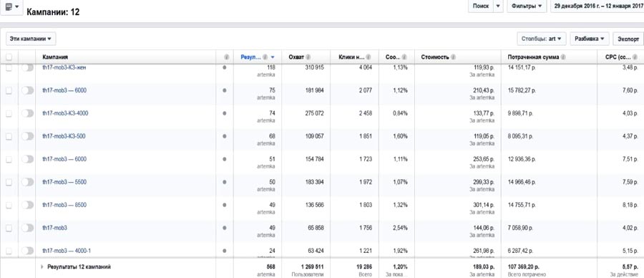
Task: Click the status dot for th17-mob3-К3-500
Action: pyautogui.click(x=224, y=136)
